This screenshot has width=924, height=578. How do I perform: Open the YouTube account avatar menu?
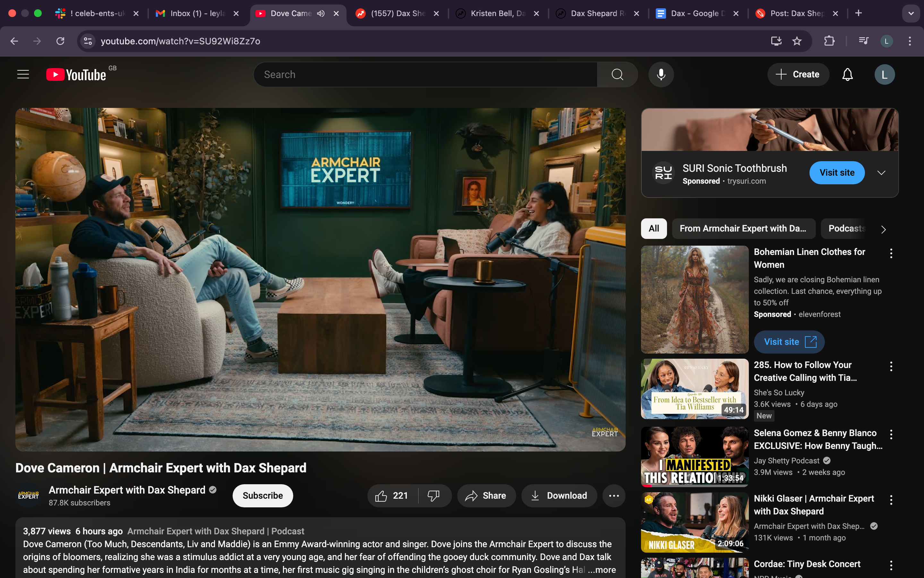tap(884, 74)
